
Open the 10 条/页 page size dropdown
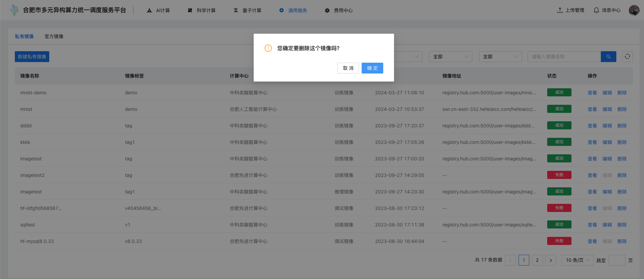(577, 260)
